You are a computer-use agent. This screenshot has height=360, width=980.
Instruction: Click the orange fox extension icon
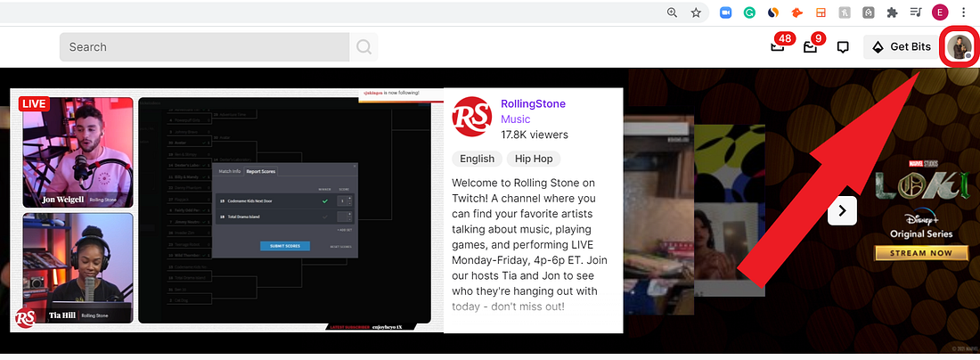pos(796,12)
